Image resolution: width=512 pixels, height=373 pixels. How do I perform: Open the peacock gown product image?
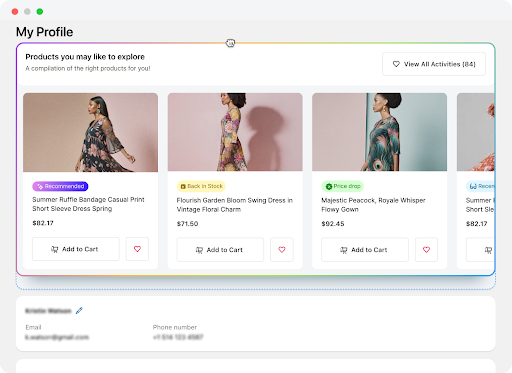pos(379,132)
